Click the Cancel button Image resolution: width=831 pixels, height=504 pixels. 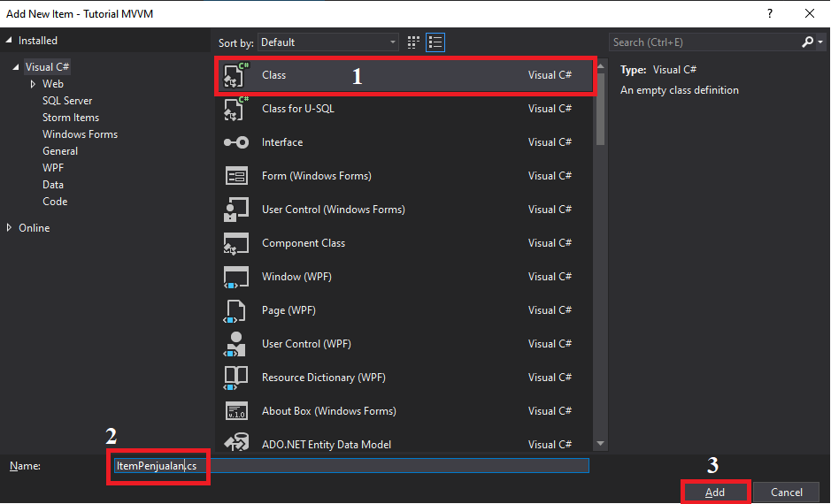click(x=787, y=493)
